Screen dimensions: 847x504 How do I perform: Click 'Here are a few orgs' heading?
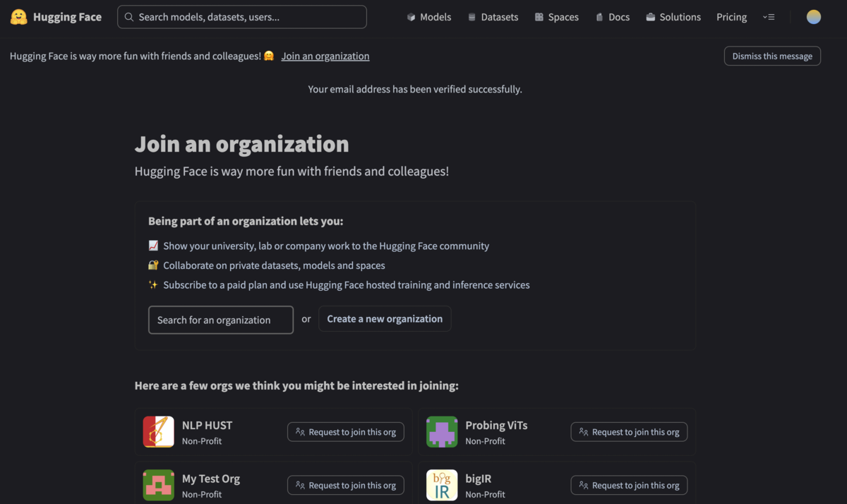296,386
